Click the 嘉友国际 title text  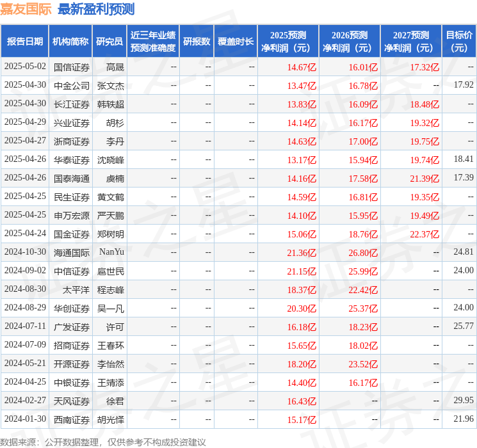point(26,9)
